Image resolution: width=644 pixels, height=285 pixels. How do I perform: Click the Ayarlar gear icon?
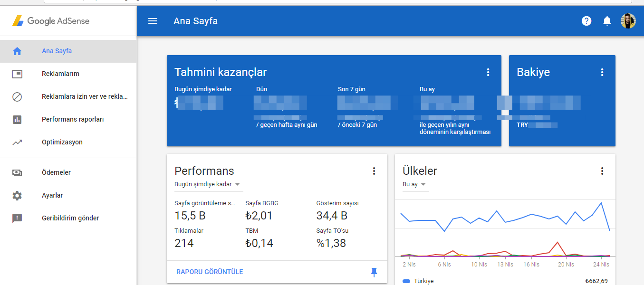17,195
